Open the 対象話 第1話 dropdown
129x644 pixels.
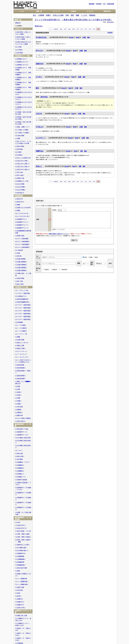[62, 210]
